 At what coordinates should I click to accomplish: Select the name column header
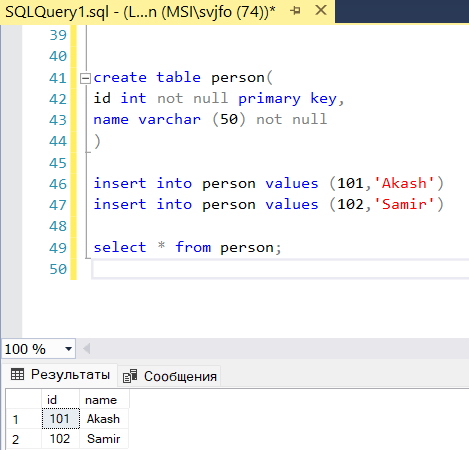pos(104,399)
